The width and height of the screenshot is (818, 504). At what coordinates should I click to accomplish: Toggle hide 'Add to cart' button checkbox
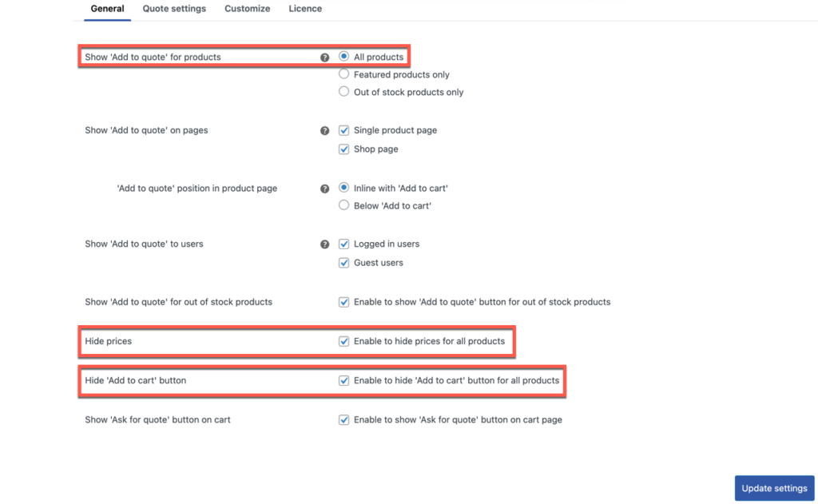pos(344,381)
